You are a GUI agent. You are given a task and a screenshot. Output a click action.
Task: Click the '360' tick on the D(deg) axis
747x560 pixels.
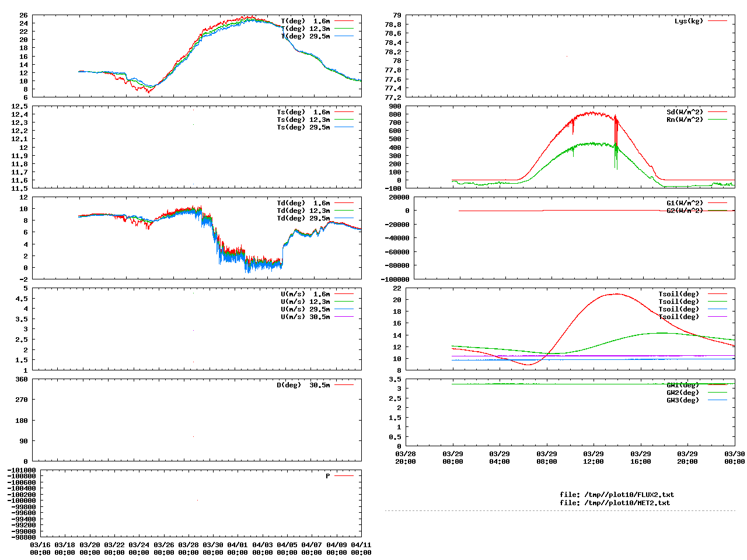click(x=22, y=379)
